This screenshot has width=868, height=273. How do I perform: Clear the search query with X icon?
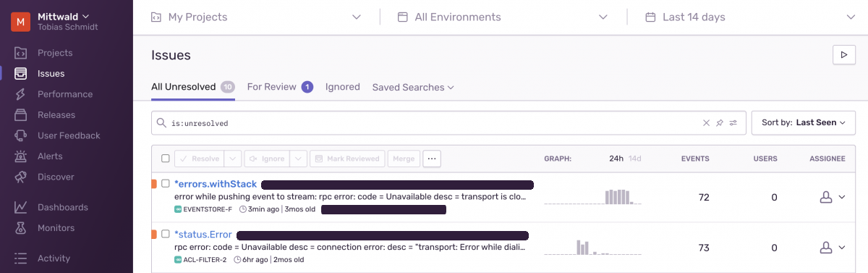(707, 123)
